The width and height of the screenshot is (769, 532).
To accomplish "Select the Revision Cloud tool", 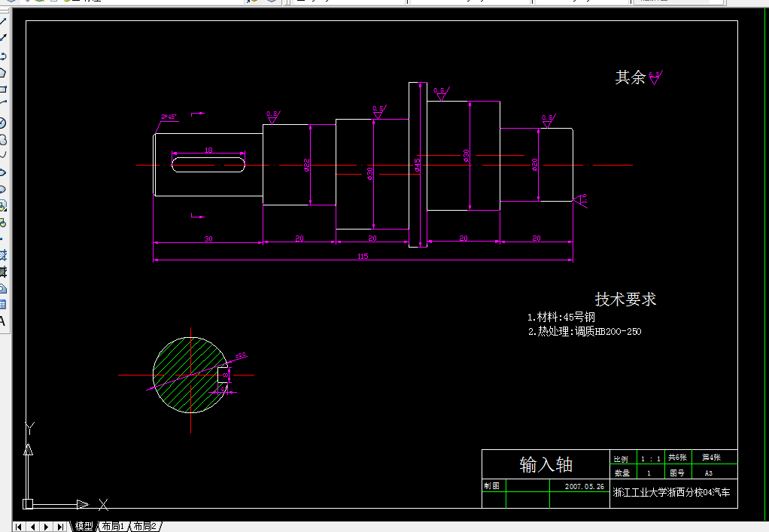I will [3, 140].
